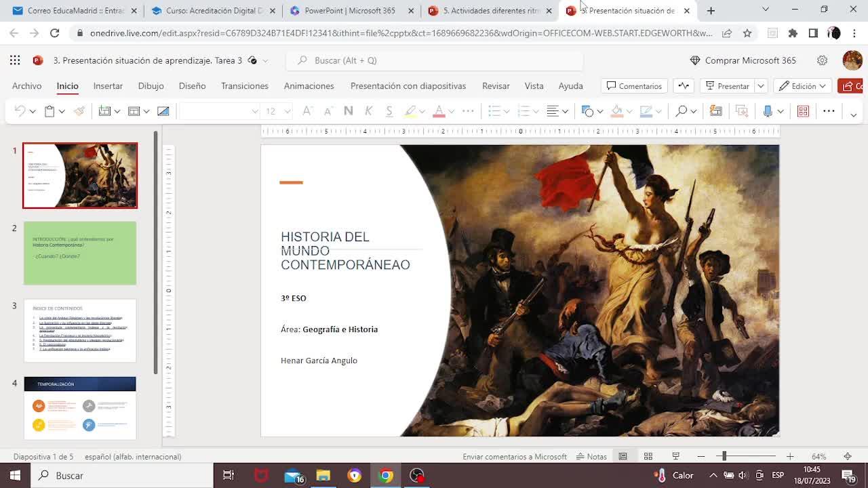Expand the ribbon display options chevron
Screen dimensions: 868x488
853,114
